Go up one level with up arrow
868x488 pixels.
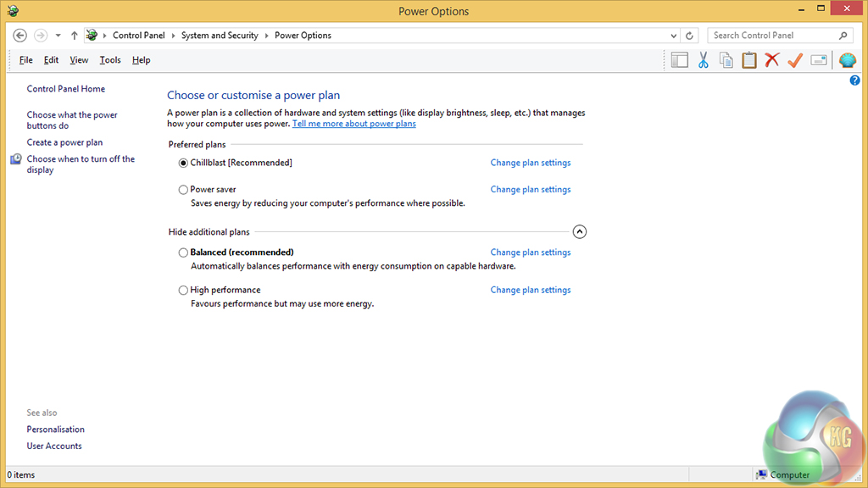coord(75,36)
